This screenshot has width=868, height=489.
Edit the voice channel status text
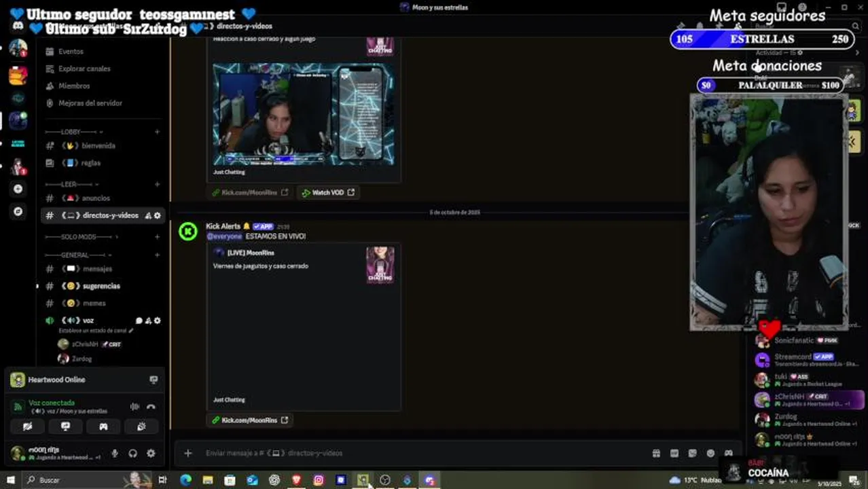96,331
